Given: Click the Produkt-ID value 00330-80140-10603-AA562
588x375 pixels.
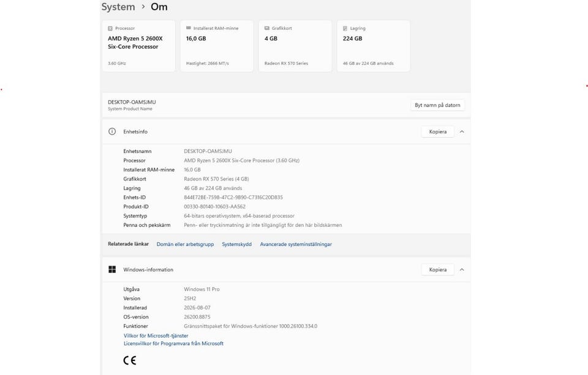Looking at the screenshot, I should pos(214,207).
